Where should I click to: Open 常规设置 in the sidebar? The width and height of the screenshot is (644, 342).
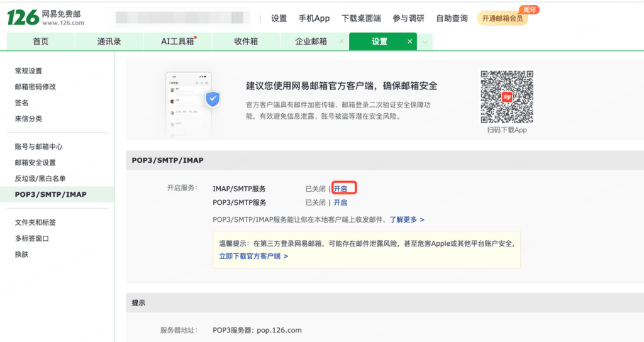(28, 71)
